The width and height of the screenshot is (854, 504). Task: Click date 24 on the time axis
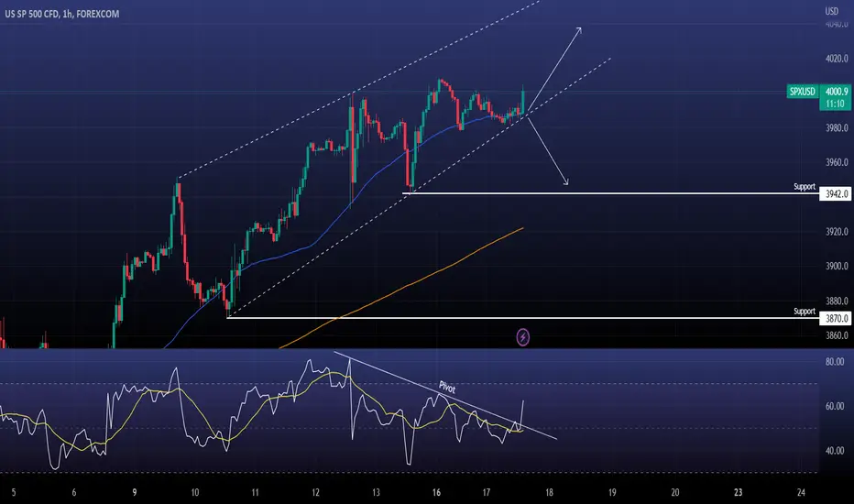[801, 493]
